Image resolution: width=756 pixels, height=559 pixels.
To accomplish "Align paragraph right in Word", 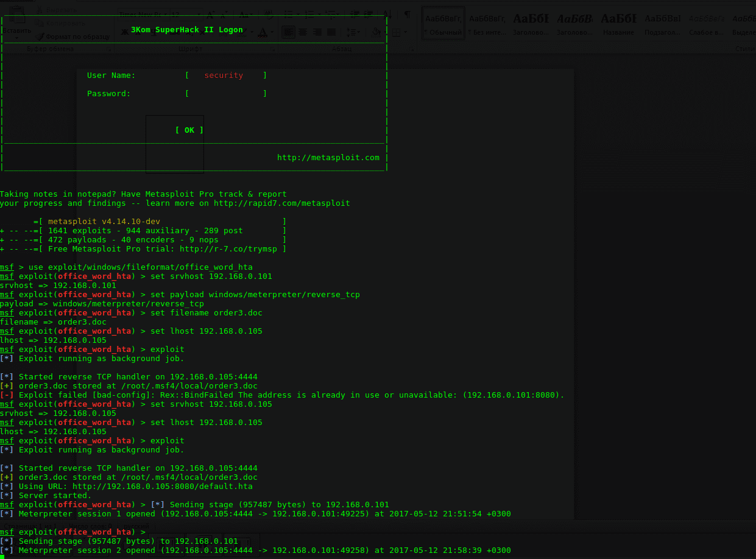I will (317, 32).
